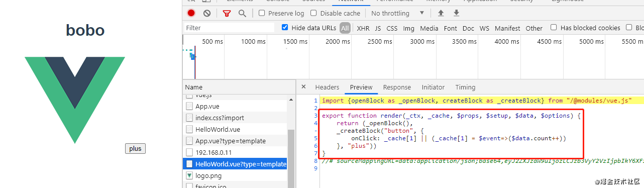644x188 pixels.
Task: Focus the Filter text field
Action: point(229,28)
